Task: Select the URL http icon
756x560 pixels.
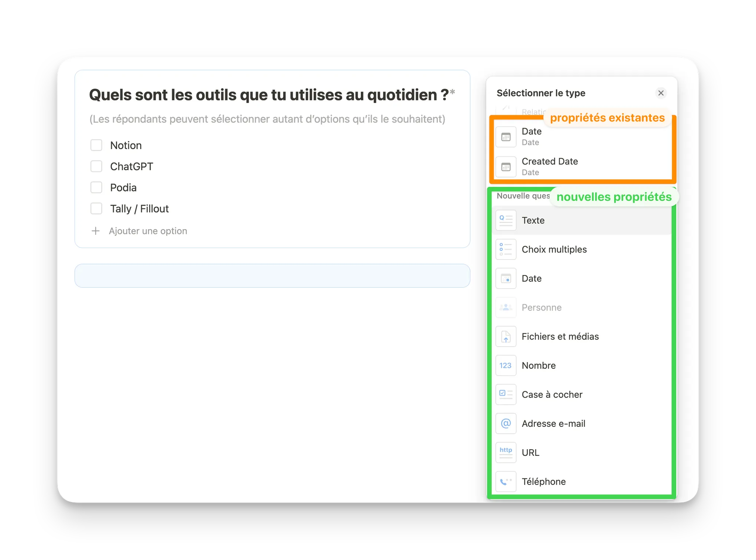Action: tap(506, 452)
